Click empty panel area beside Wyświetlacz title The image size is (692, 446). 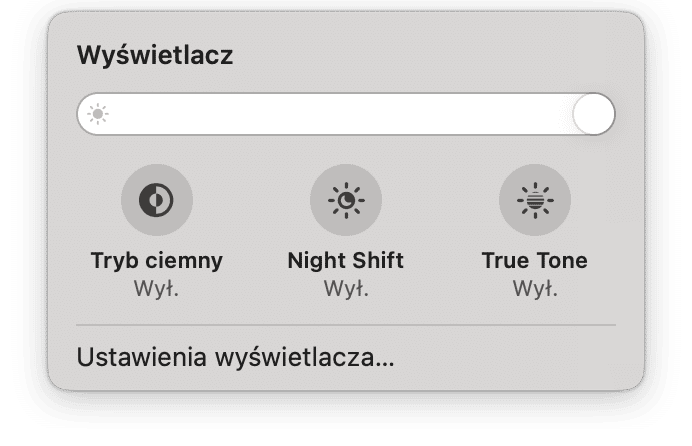[x=419, y=56]
